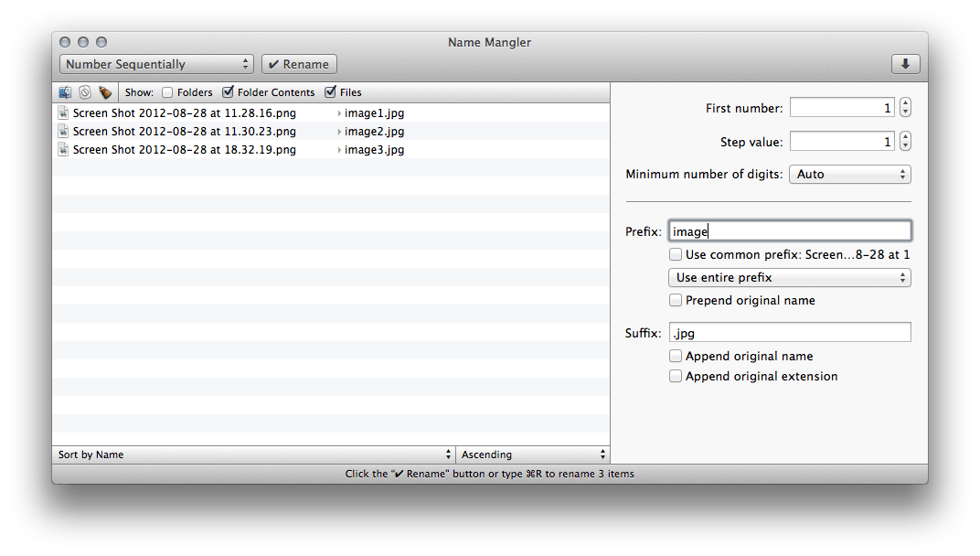Expand the Use entire prefix dropdown
This screenshot has height=556, width=980.
point(790,277)
